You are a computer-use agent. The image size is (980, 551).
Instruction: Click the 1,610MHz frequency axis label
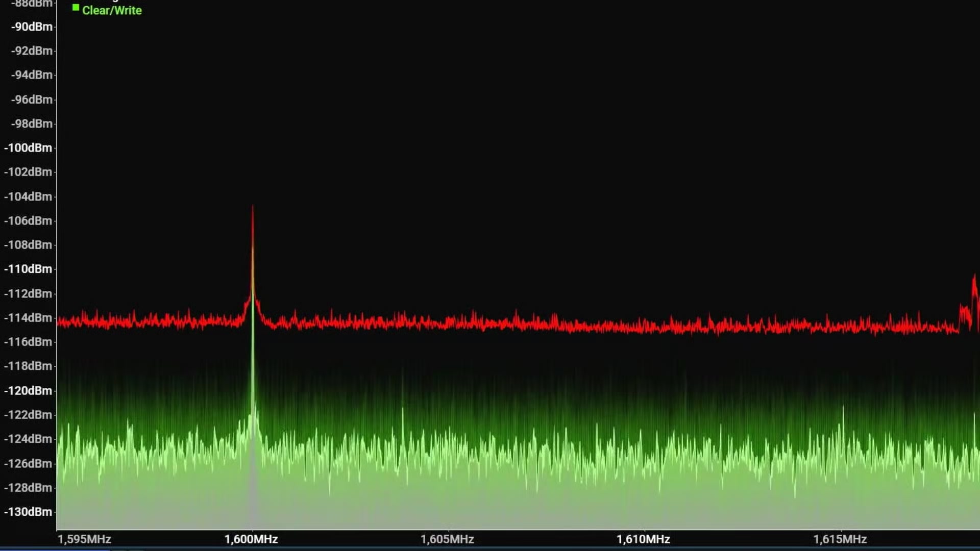pyautogui.click(x=643, y=539)
